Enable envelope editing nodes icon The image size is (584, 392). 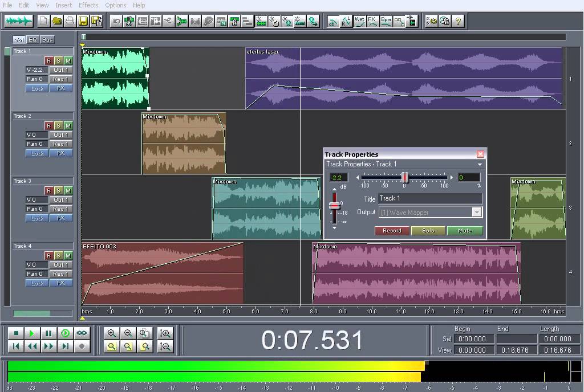pos(399,21)
